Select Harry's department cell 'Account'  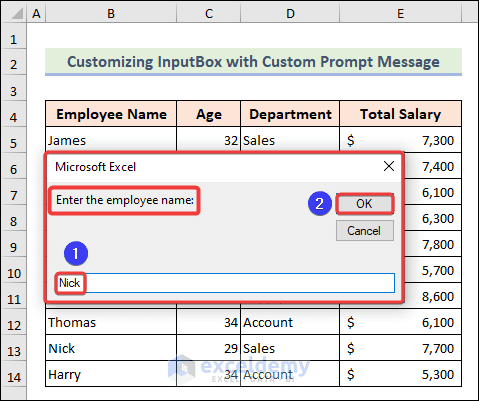tap(290, 374)
